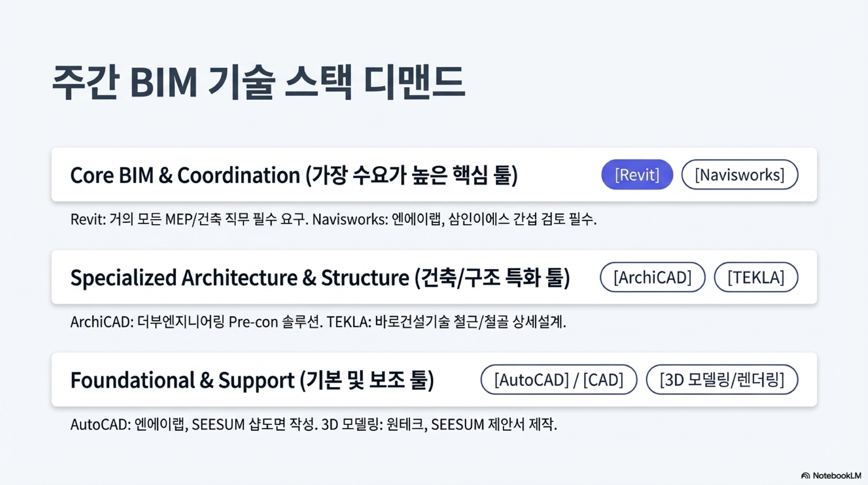Click the Specialized Architecture & Structure heading
Viewport: 868px width, 485px height.
click(320, 278)
